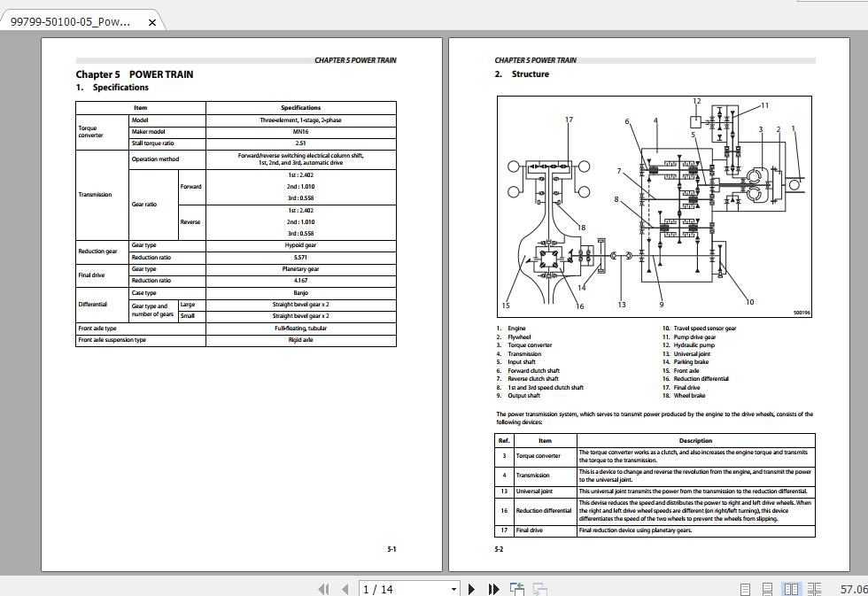Screen dimensions: 868x596
Task: Jump to the last page
Action: (x=492, y=587)
